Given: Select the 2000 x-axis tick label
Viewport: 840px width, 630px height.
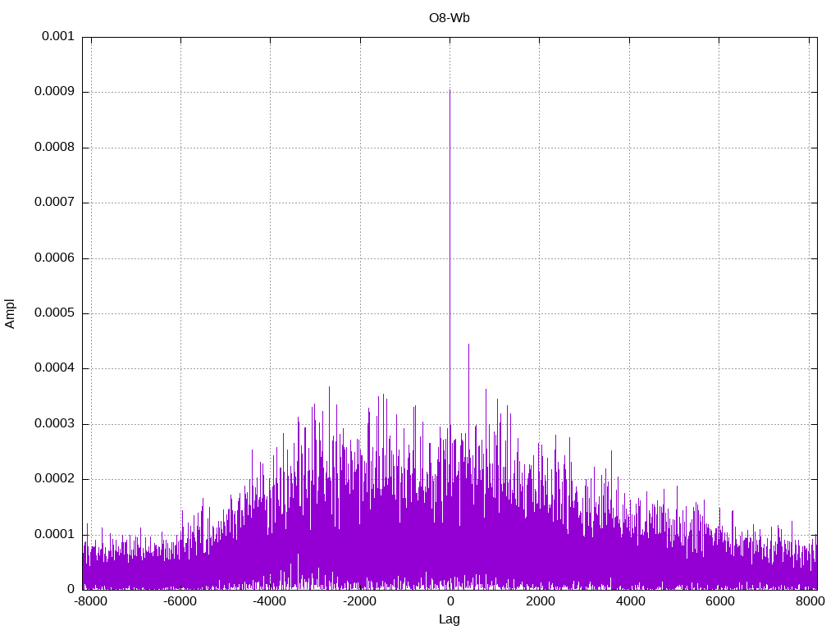Looking at the screenshot, I should click(540, 601).
